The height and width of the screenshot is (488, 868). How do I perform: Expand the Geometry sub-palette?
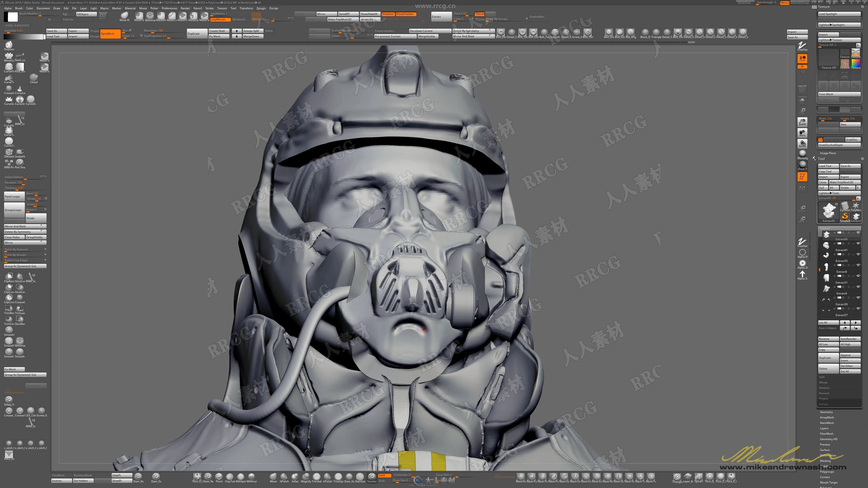pyautogui.click(x=826, y=412)
